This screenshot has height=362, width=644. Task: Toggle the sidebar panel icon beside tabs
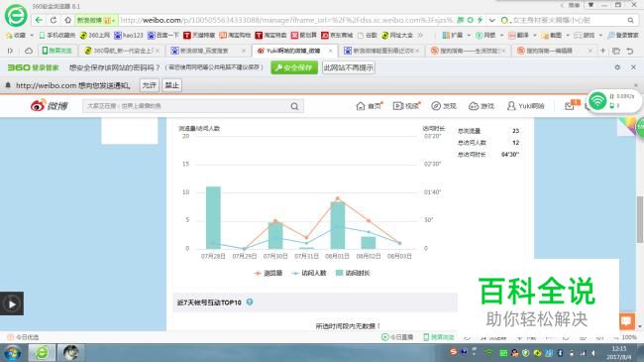coord(10,51)
